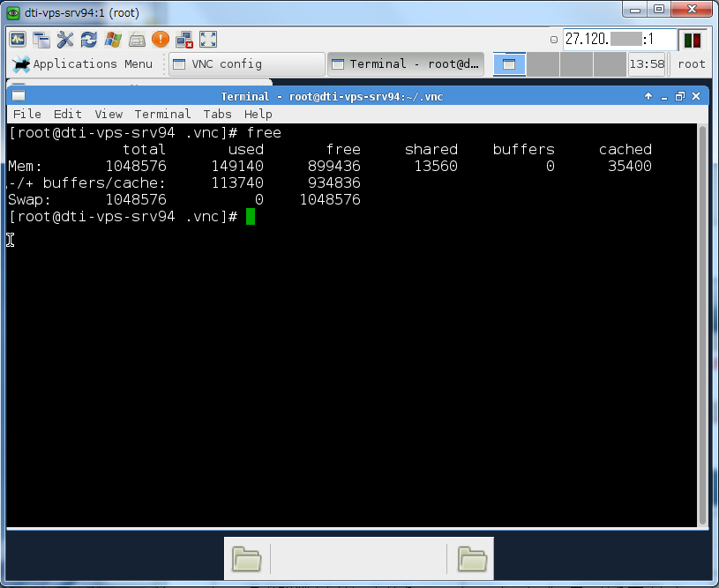719x588 pixels.
Task: Switch to the second workspace in the pager
Action: tap(543, 64)
